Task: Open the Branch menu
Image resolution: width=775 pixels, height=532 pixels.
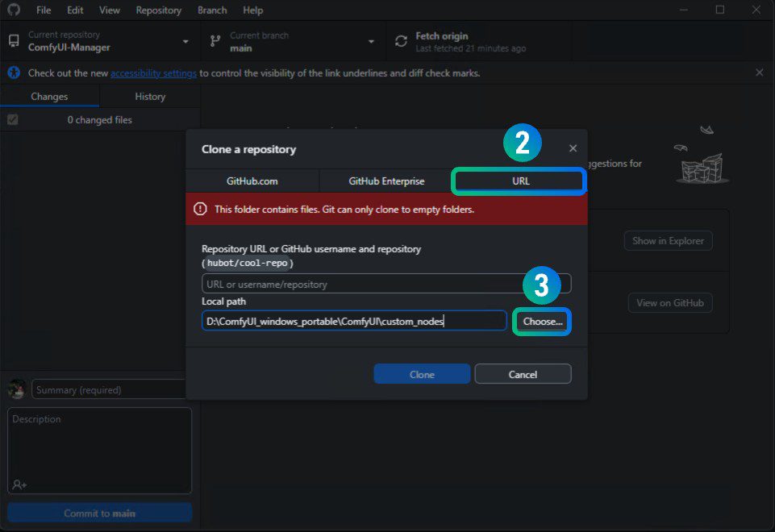Action: coord(212,10)
